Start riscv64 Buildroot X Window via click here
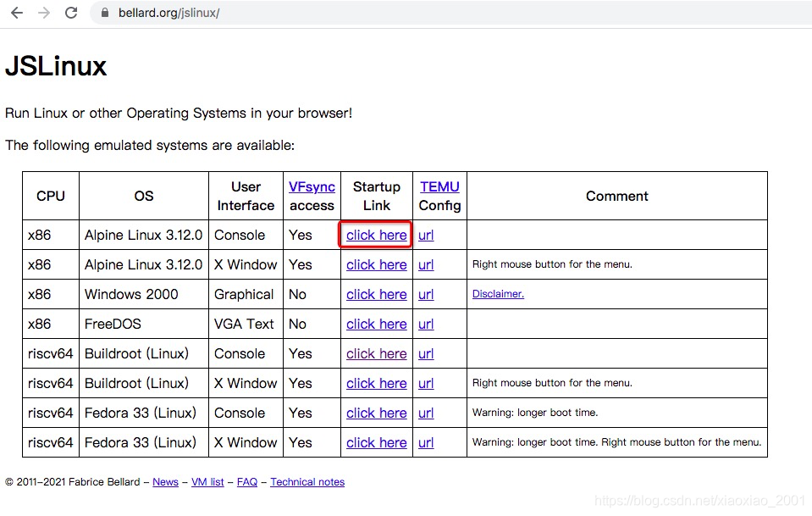This screenshot has width=812, height=516. coord(377,383)
